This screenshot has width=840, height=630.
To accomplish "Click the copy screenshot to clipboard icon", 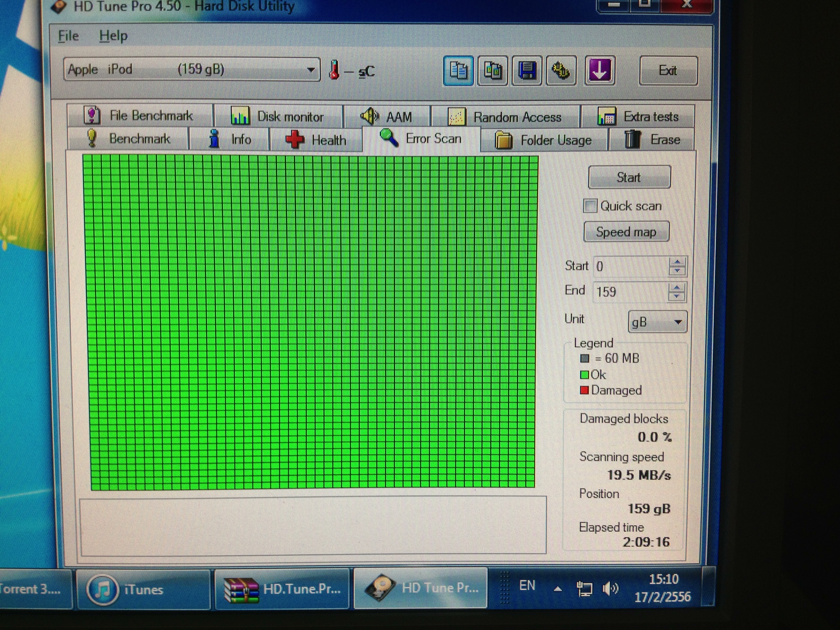I will 493,71.
